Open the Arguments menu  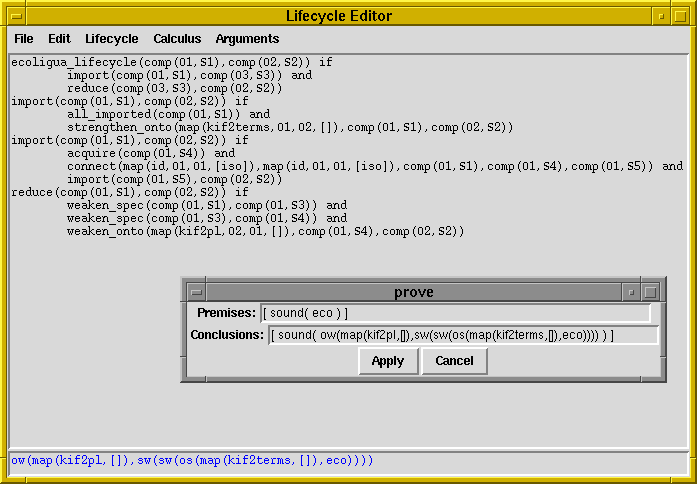click(x=247, y=39)
